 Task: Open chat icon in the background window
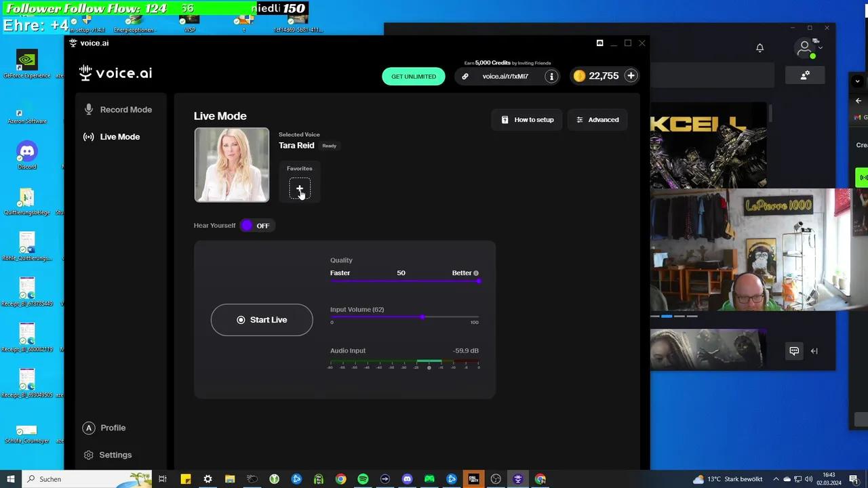point(794,351)
